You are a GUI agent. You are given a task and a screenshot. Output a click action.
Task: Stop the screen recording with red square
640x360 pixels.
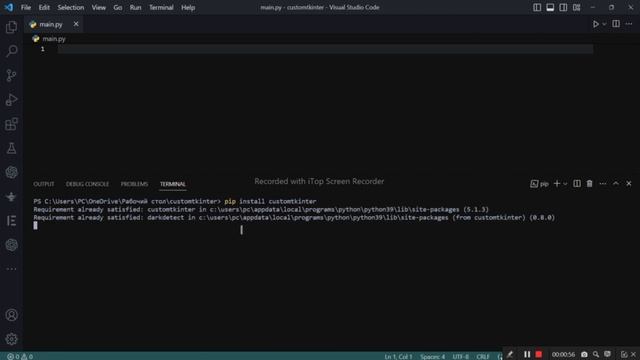[x=539, y=354]
